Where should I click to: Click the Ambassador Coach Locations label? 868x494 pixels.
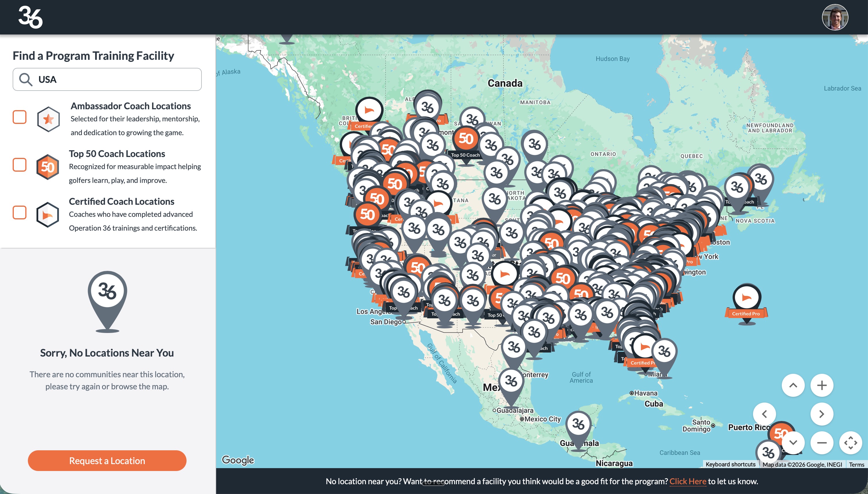pyautogui.click(x=130, y=106)
